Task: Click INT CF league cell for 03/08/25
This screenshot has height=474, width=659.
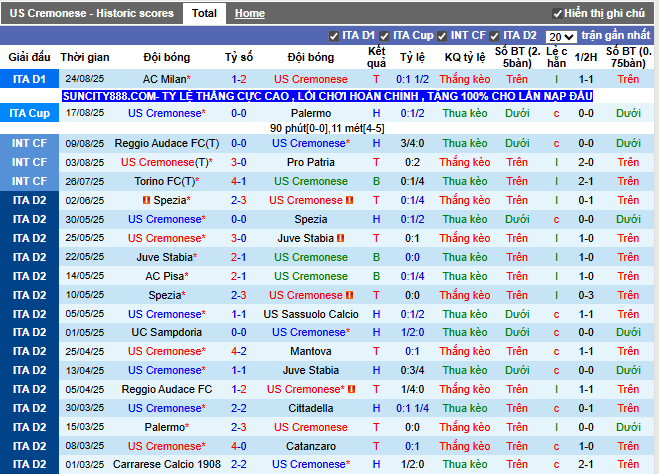Action: tap(29, 162)
